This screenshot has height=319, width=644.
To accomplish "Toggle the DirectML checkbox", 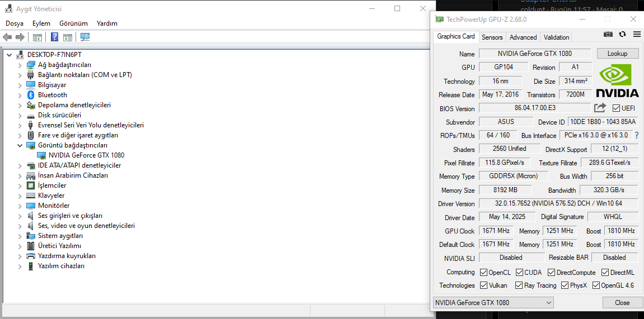I will pyautogui.click(x=605, y=272).
